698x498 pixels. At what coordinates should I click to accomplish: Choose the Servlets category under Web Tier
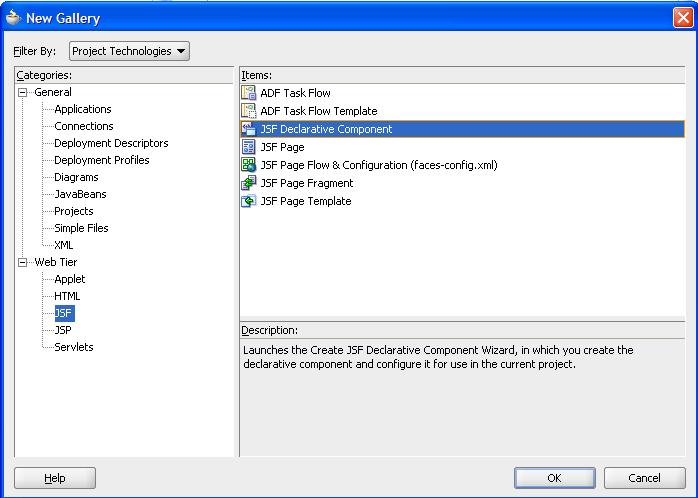73,347
